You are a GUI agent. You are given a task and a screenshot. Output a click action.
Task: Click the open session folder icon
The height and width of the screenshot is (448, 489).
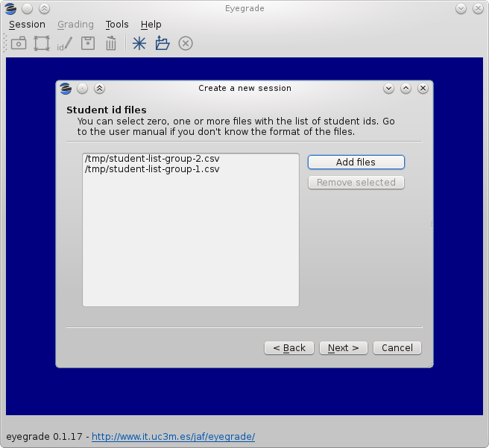(x=163, y=43)
